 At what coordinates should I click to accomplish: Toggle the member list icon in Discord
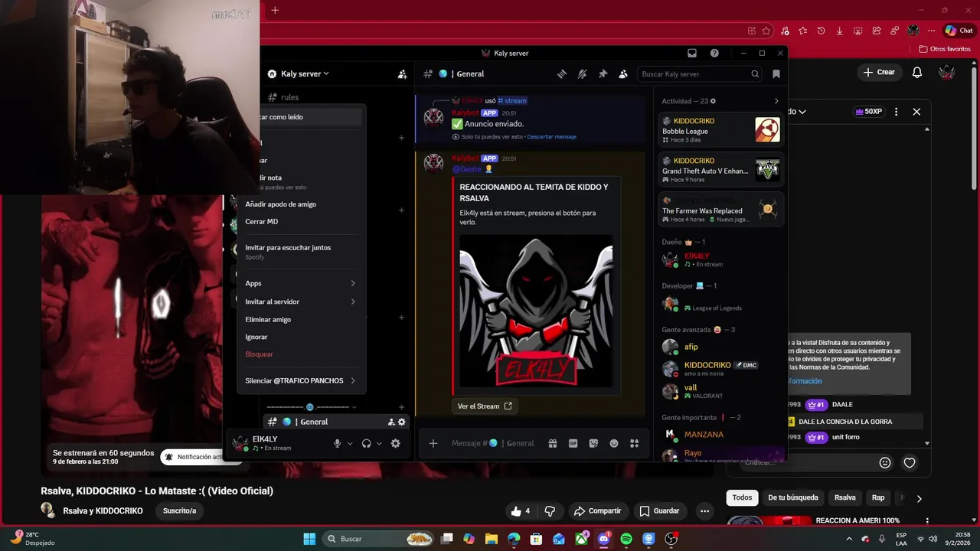pos(623,74)
